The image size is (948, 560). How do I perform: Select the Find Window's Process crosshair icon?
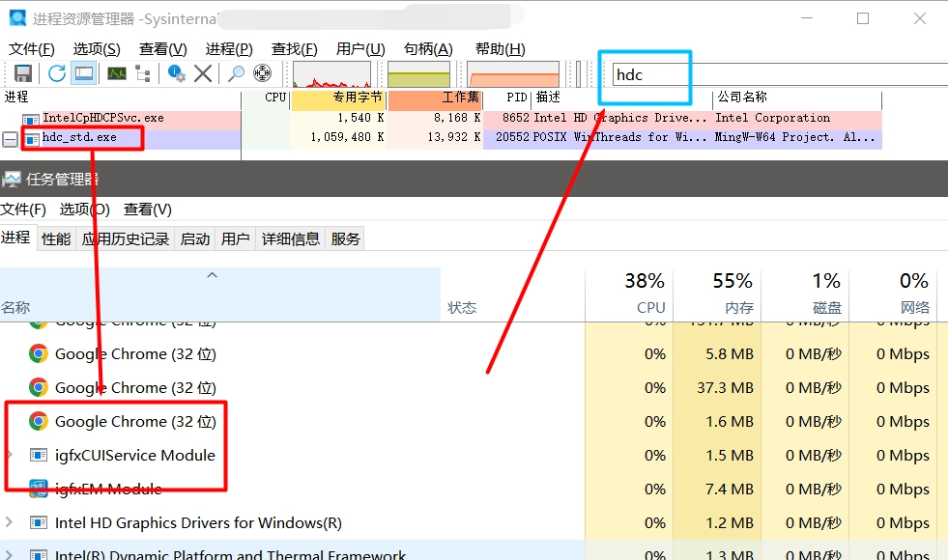(x=263, y=73)
